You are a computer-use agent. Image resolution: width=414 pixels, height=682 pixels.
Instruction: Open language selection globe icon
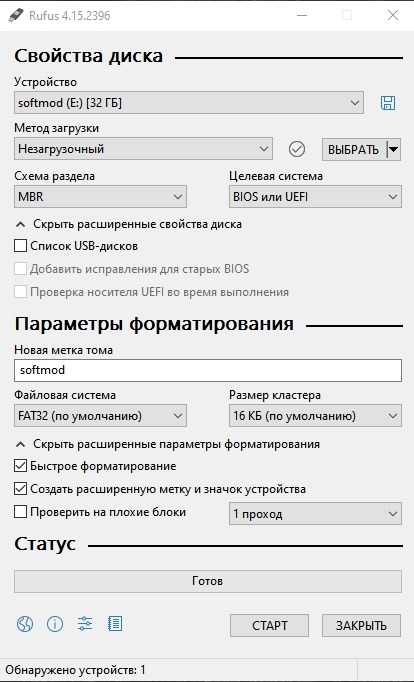[25, 624]
